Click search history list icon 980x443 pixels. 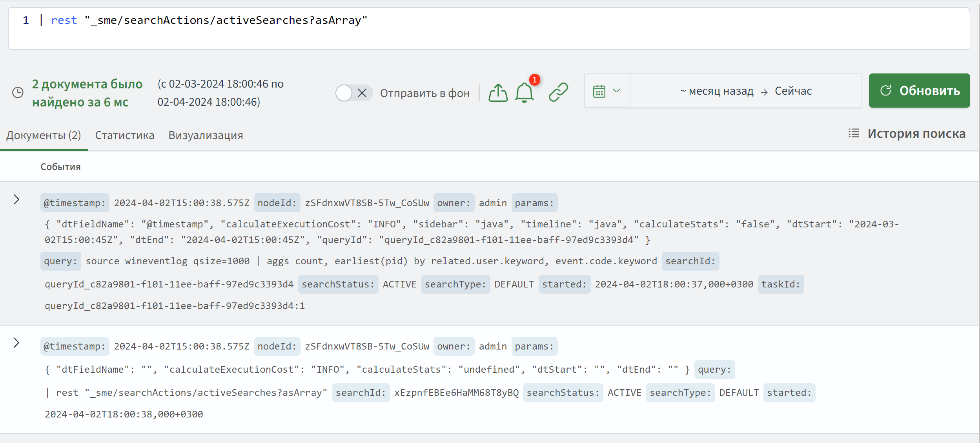click(854, 133)
